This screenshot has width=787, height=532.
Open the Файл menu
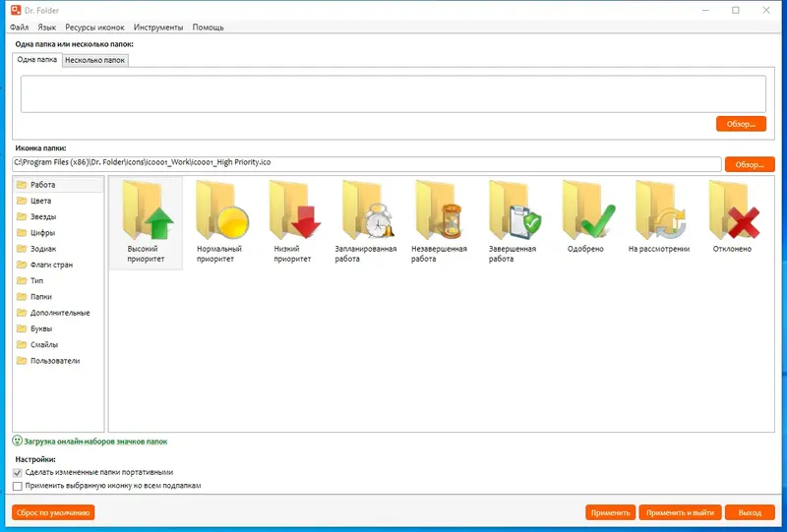[x=19, y=28]
